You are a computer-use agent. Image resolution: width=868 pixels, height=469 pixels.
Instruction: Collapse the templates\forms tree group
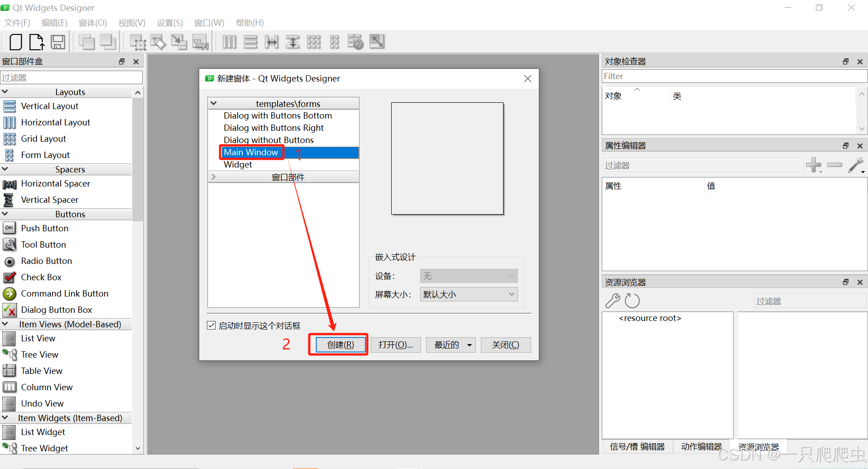tap(214, 103)
